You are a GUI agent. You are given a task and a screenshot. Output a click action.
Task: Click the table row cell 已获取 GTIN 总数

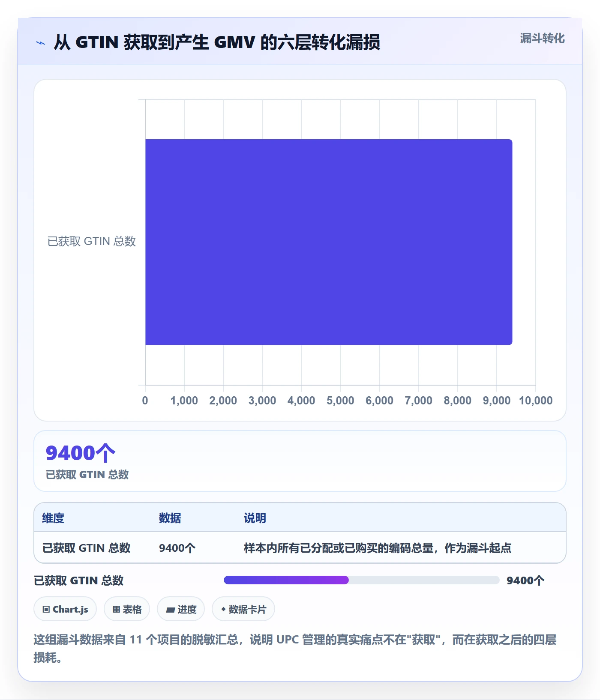tap(86, 548)
